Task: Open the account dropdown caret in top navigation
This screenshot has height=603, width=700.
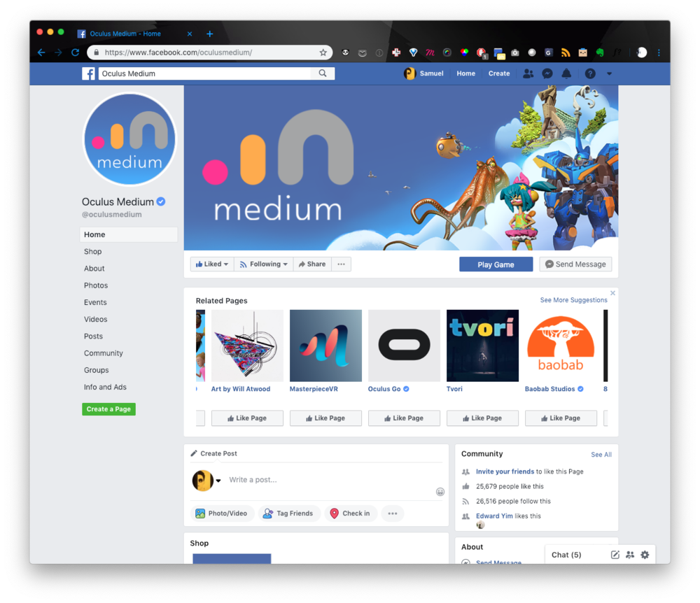Action: [x=608, y=73]
